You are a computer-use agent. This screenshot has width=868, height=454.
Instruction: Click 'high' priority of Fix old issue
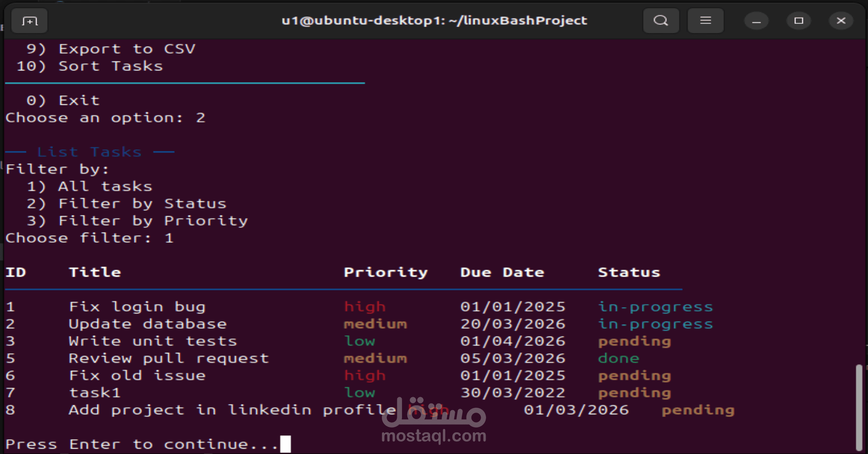pyautogui.click(x=365, y=376)
